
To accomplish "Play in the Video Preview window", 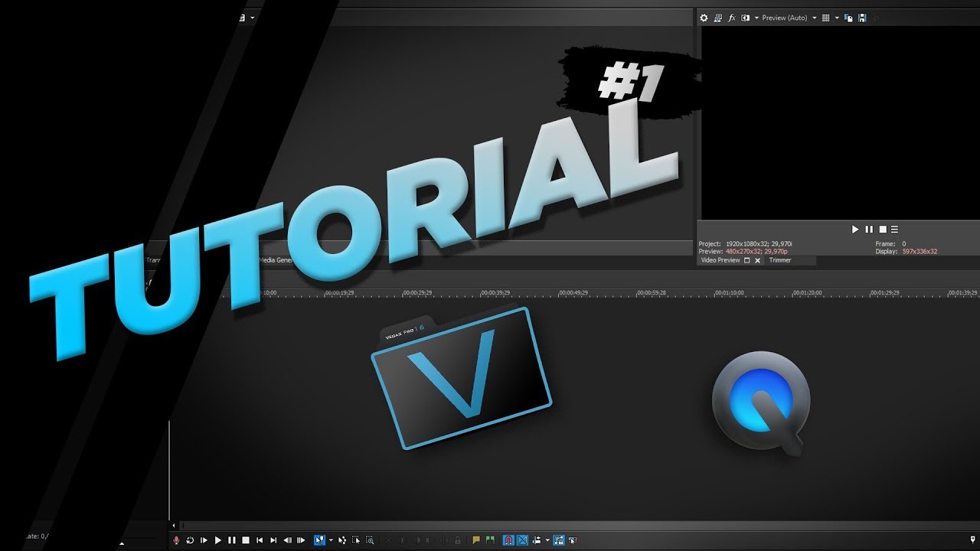I will 855,229.
